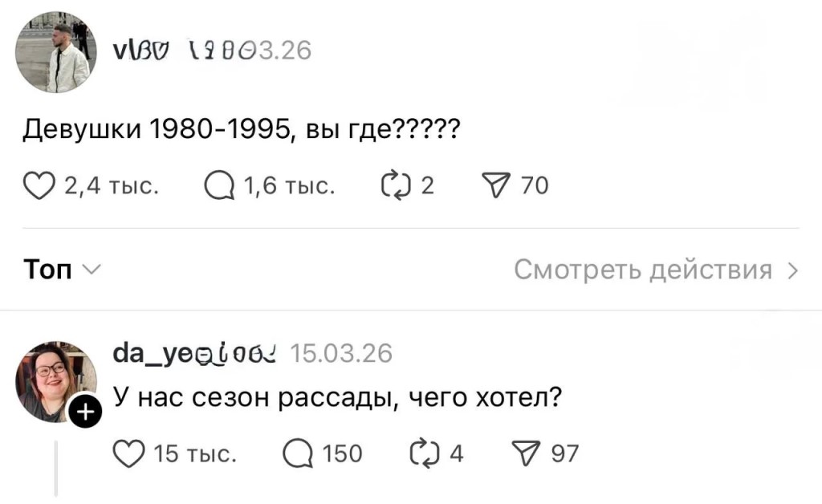Expand the Топ sorting dropdown
The width and height of the screenshot is (822, 504).
[60, 270]
